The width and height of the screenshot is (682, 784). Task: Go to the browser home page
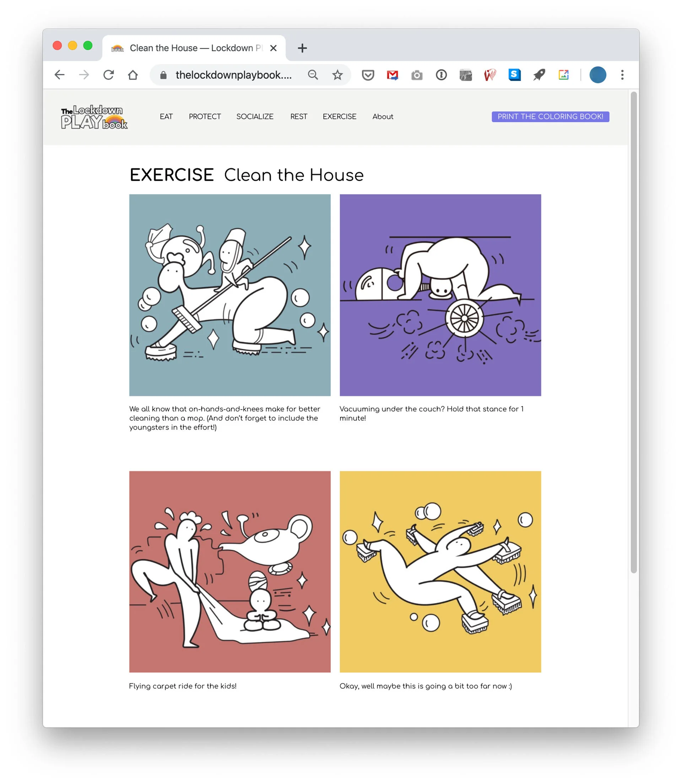[x=133, y=75]
